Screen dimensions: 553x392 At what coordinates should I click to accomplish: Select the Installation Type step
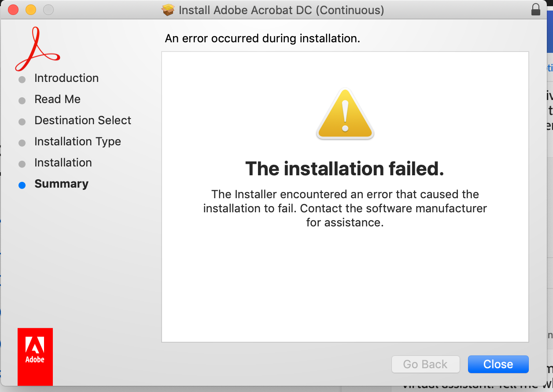click(77, 141)
